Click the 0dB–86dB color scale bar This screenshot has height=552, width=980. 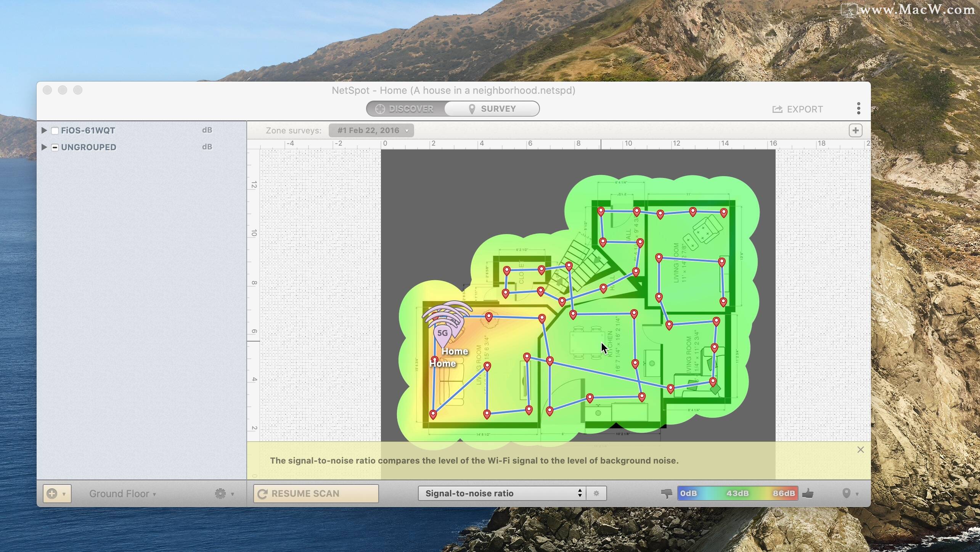pyautogui.click(x=737, y=494)
